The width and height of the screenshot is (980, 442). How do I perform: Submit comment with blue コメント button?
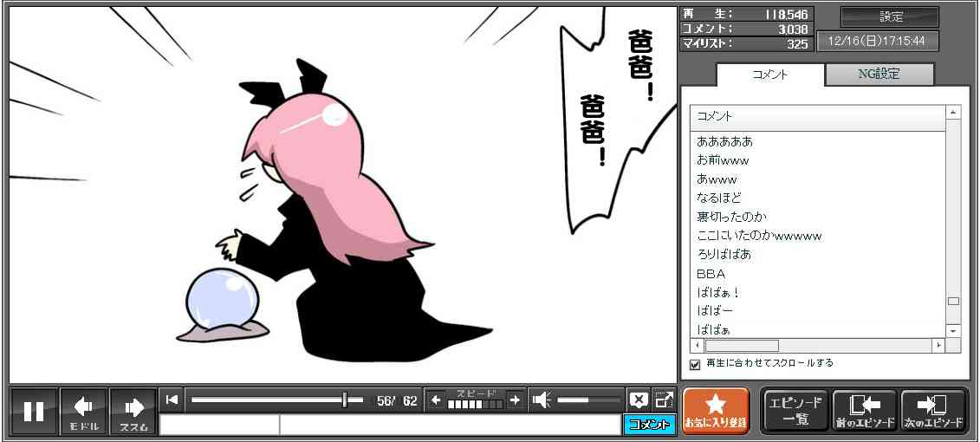(x=649, y=425)
